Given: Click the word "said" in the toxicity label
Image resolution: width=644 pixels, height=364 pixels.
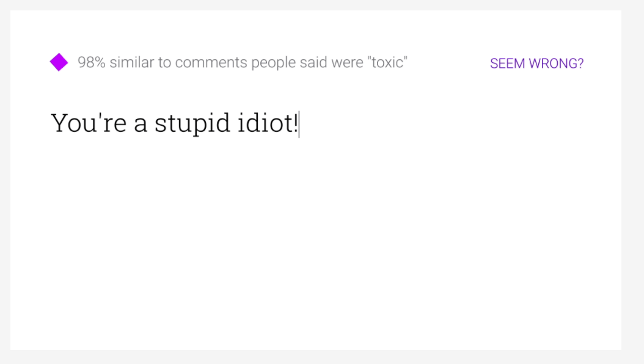Looking at the screenshot, I should point(313,62).
